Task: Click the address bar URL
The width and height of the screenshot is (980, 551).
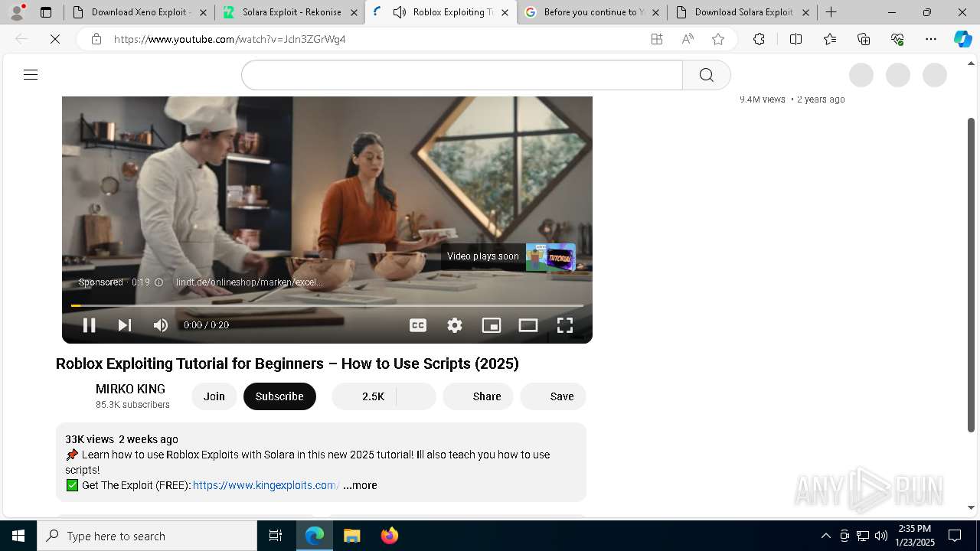Action: (x=230, y=39)
